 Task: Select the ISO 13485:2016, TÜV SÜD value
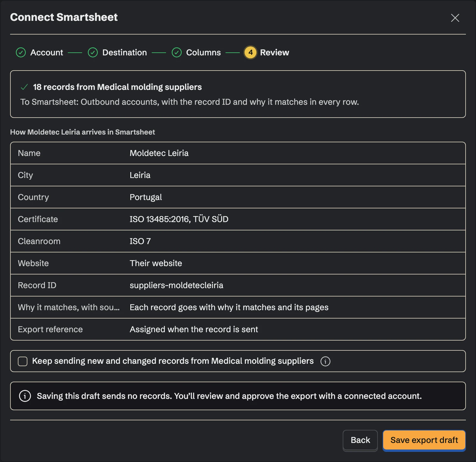[x=179, y=219]
